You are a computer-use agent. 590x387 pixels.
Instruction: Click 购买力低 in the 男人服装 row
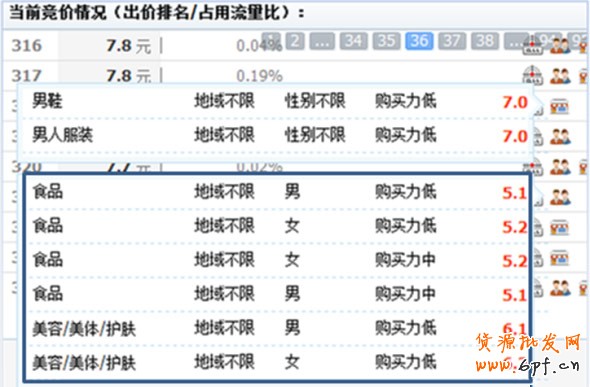pyautogui.click(x=406, y=135)
